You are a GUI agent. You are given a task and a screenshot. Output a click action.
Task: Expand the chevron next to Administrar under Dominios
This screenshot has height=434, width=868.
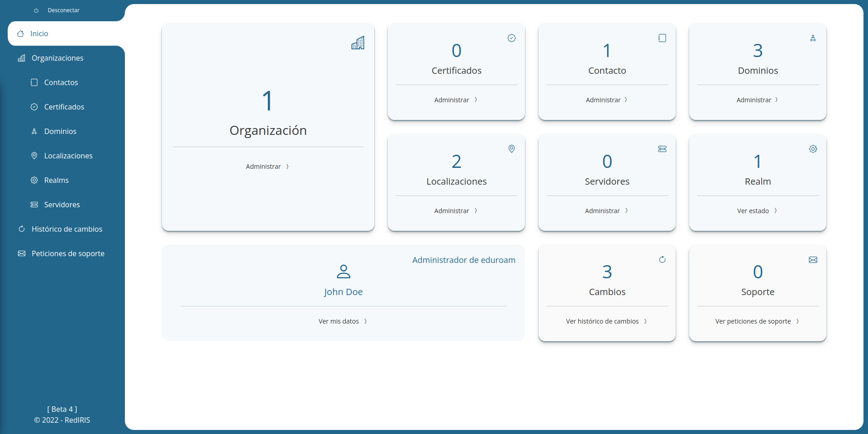(x=777, y=100)
